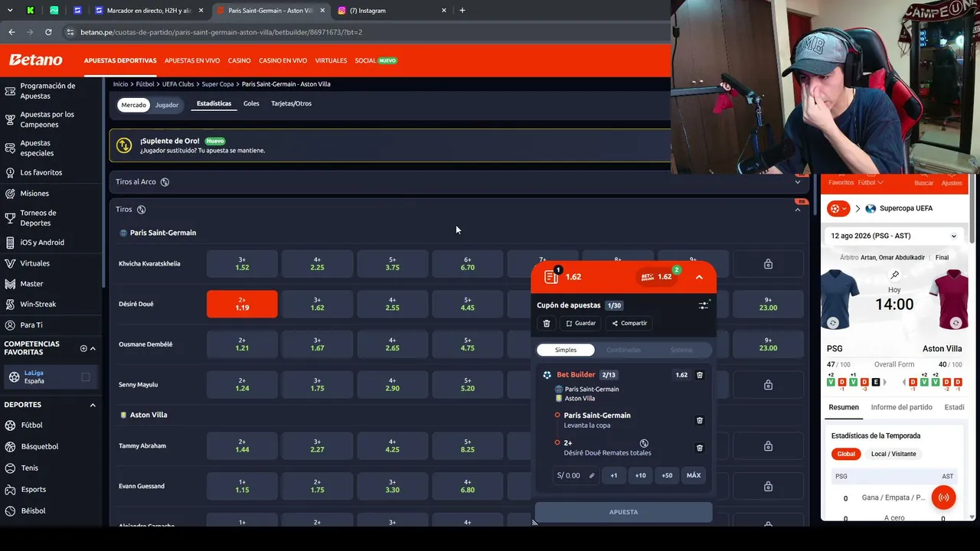Select Combinadas bet type
The image size is (980, 551).
pos(624,350)
